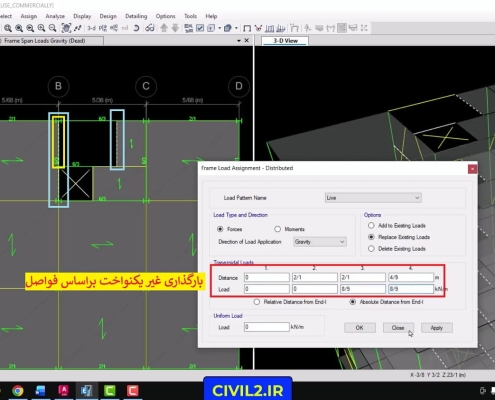Click the Rotate 3D View circular arrow
Image resolution: width=495 pixels, height=400 pixels.
136,28
